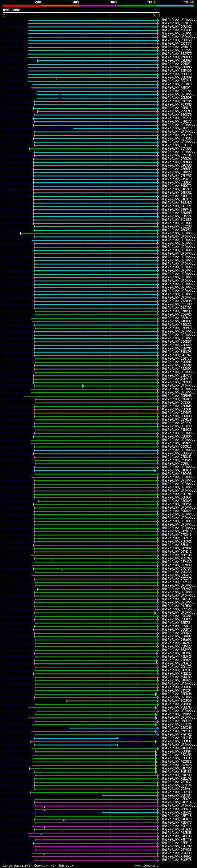This screenshot has height=868, width=197.
Task: Select the UniRef100_Q4SNR6 entry
Action: coord(176,443)
